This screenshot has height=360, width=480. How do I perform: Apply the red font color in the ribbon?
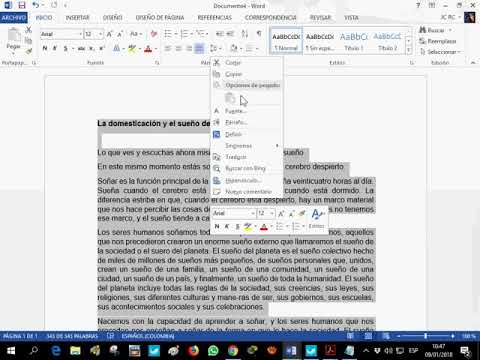(x=148, y=49)
